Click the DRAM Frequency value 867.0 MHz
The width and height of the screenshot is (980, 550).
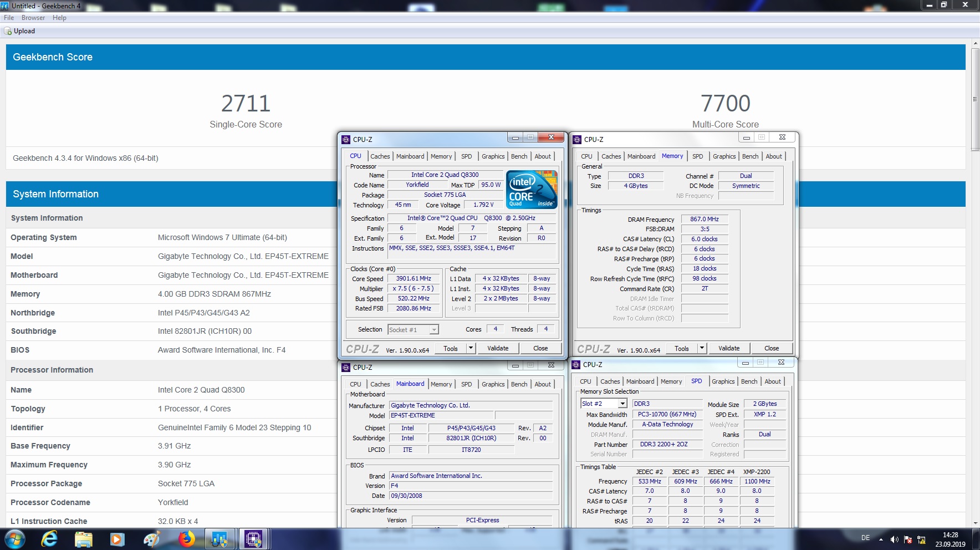click(x=705, y=219)
